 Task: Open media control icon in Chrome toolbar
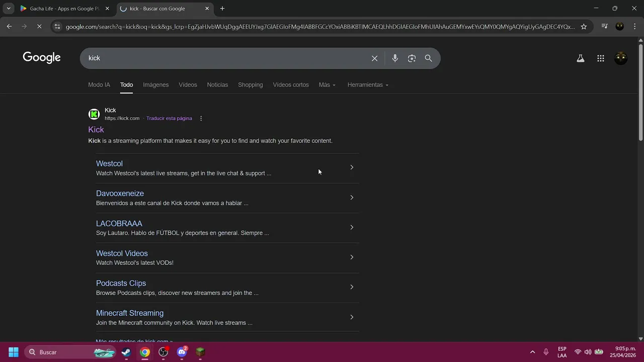604,27
